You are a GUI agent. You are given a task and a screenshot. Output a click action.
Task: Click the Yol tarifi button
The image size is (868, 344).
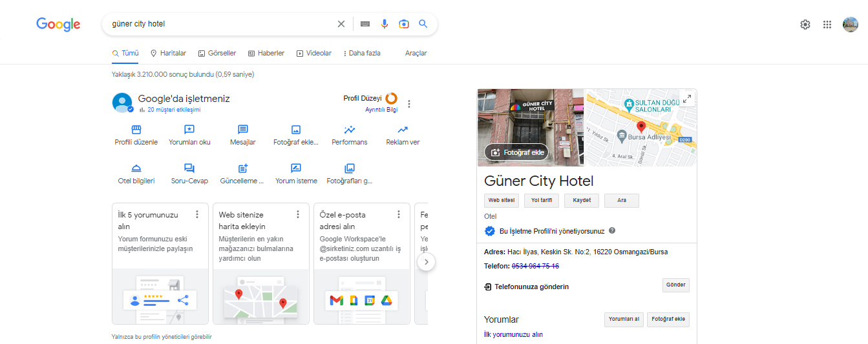pyautogui.click(x=542, y=201)
